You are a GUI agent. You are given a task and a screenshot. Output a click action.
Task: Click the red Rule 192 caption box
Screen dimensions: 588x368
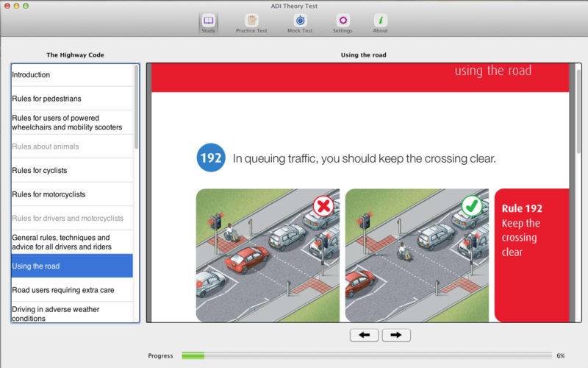coord(531,255)
